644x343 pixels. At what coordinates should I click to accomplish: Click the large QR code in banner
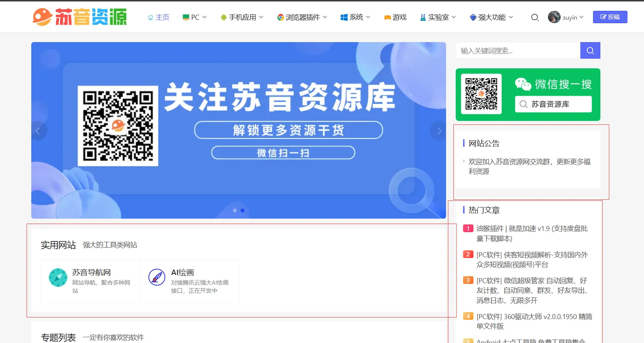click(118, 126)
